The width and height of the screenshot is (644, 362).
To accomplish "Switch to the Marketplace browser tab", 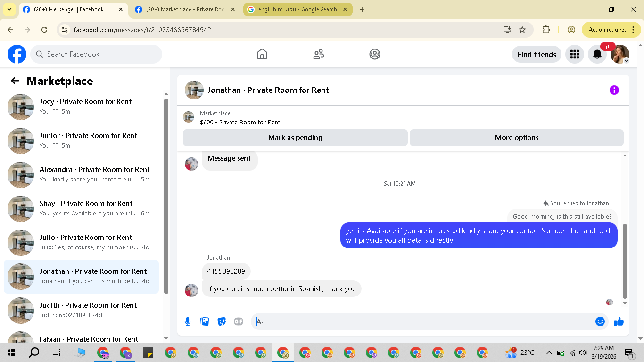I will tap(185, 9).
